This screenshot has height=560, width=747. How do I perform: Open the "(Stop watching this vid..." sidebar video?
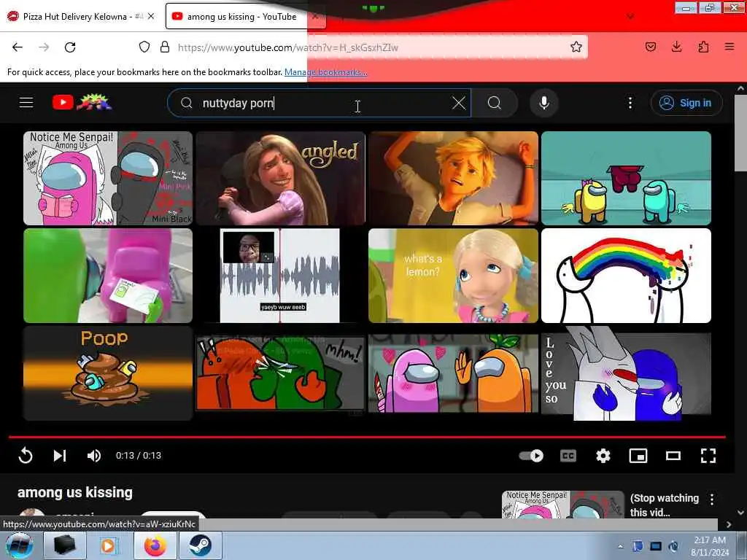pyautogui.click(x=665, y=505)
